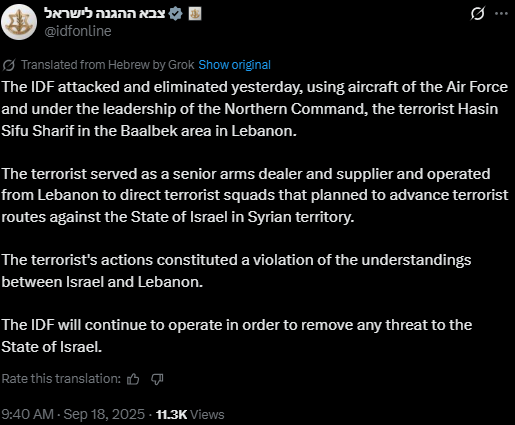Click the 9:40 AM timestamp
Screen dimensions: 515x425
[27, 414]
